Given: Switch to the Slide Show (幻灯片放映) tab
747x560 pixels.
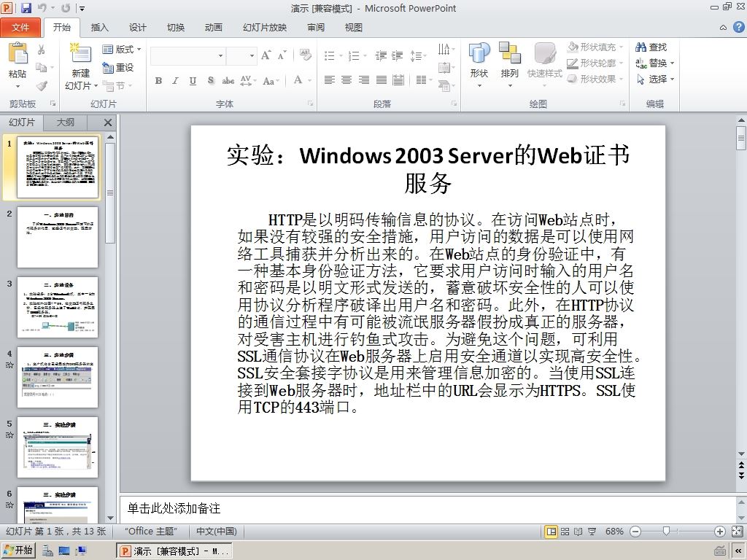Looking at the screenshot, I should point(265,27).
